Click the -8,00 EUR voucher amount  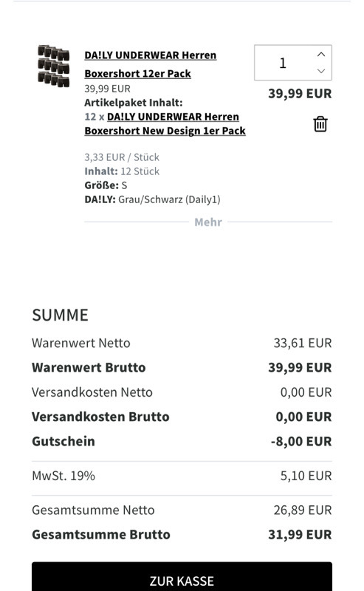(301, 441)
